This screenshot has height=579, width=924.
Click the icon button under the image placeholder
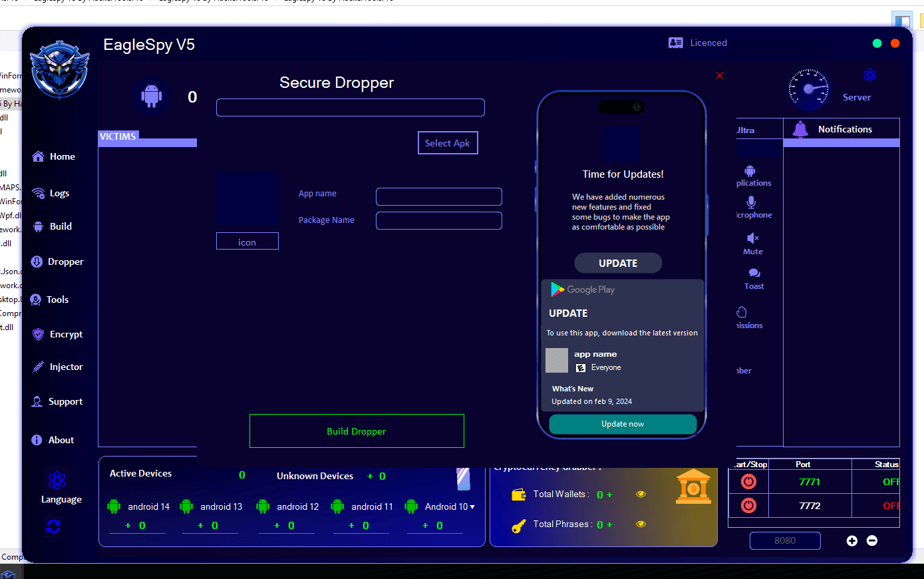[247, 242]
